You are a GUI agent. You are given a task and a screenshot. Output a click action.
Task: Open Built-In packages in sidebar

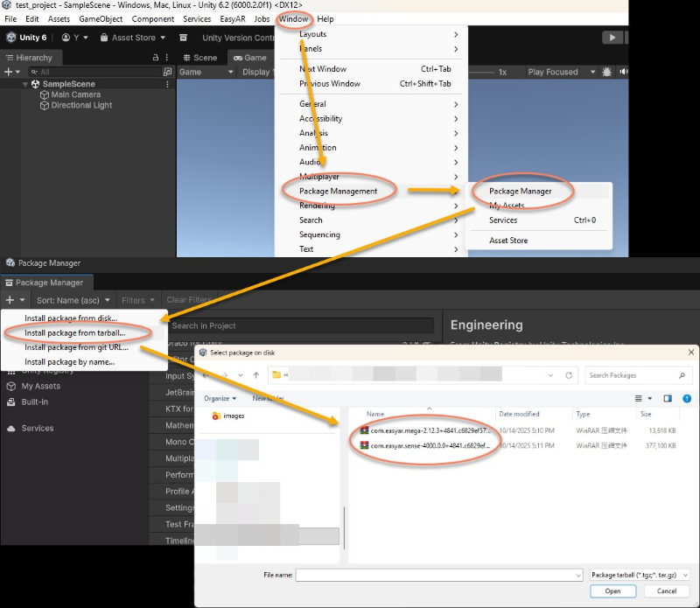[34, 402]
